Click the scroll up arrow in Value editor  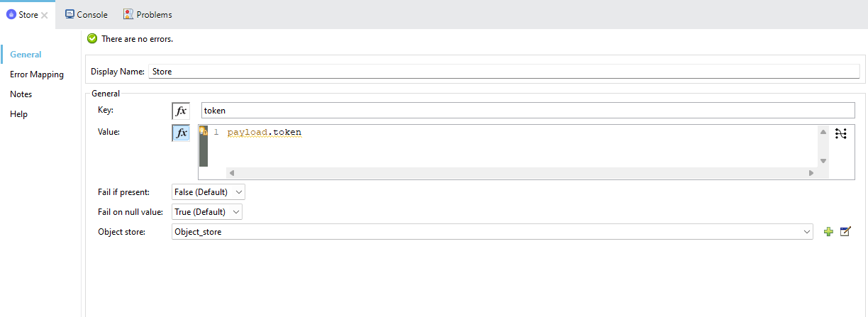point(823,133)
